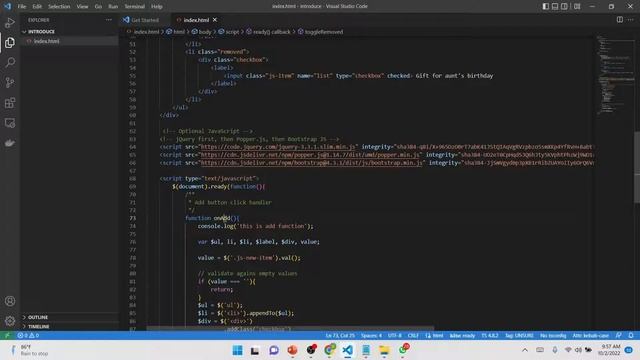Open the Remote Explorer view
Viewport: 640px width, 360px height.
[x=10, y=123]
